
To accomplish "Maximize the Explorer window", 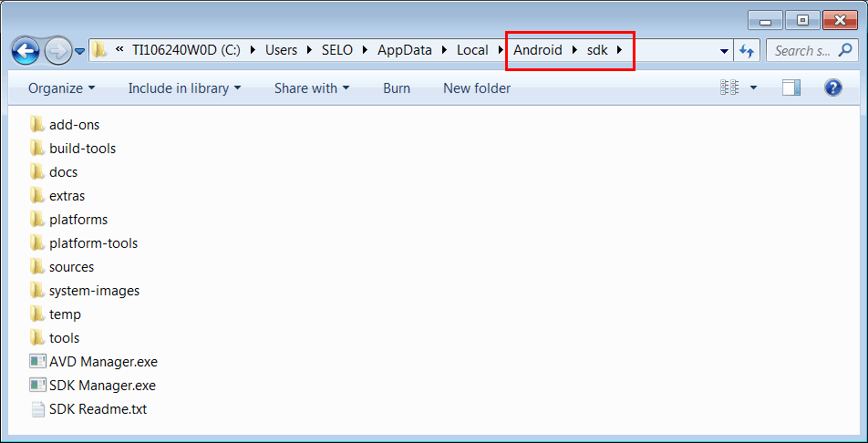I will click(x=802, y=21).
